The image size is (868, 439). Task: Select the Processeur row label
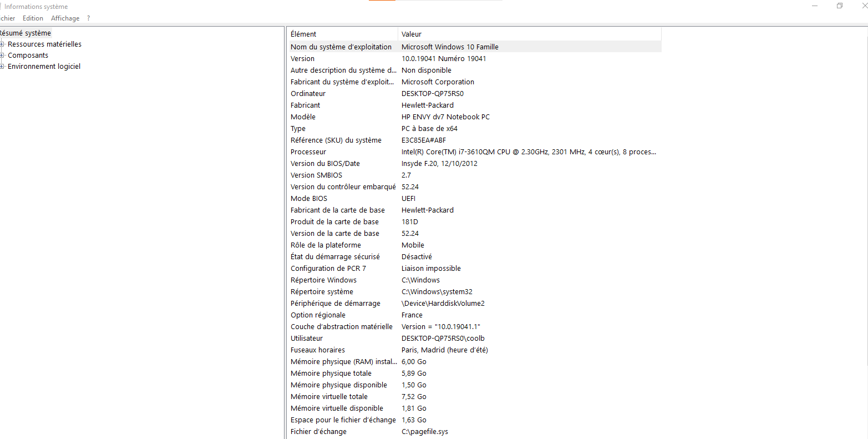click(x=308, y=152)
